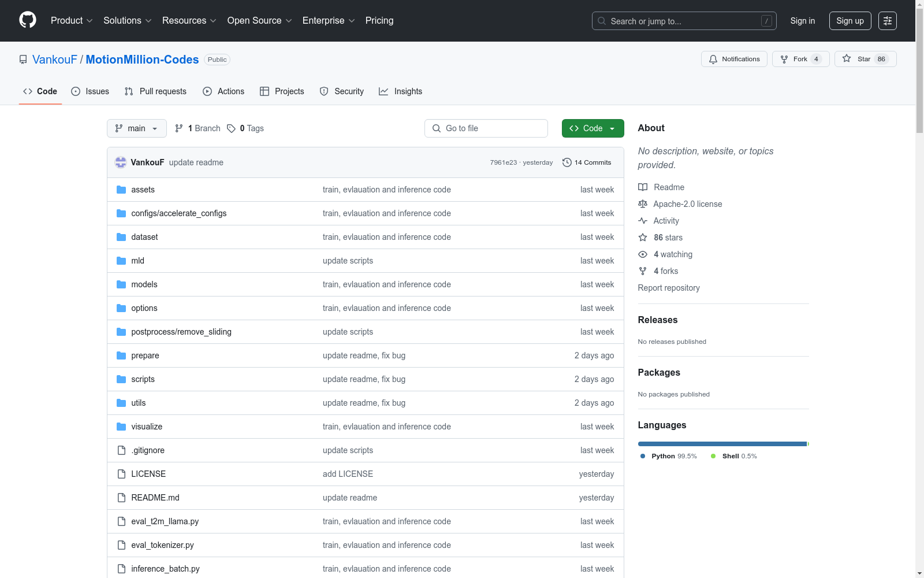Open the main branch selector dropdown

(137, 128)
